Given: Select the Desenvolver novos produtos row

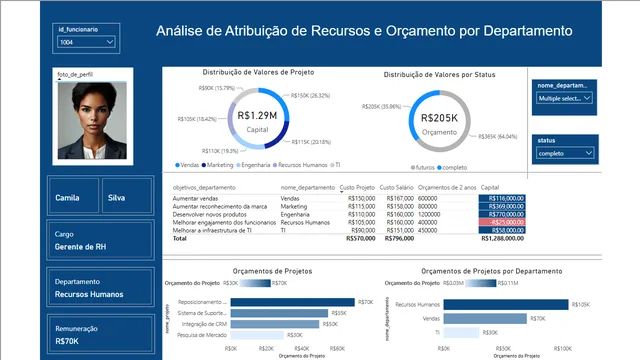Looking at the screenshot, I should coord(349,214).
